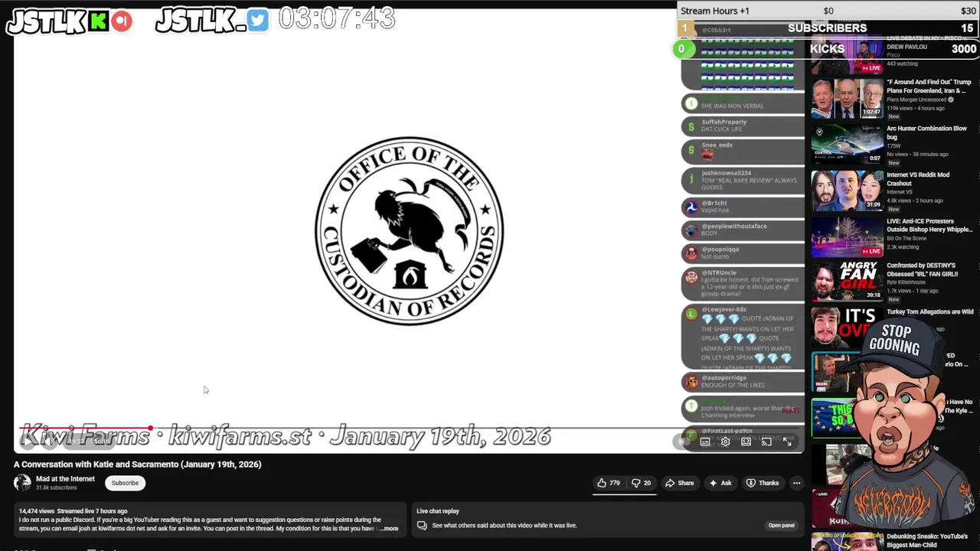Click the SUBSCRIBERS goal bar
The height and width of the screenshot is (551, 980).
pos(828,28)
